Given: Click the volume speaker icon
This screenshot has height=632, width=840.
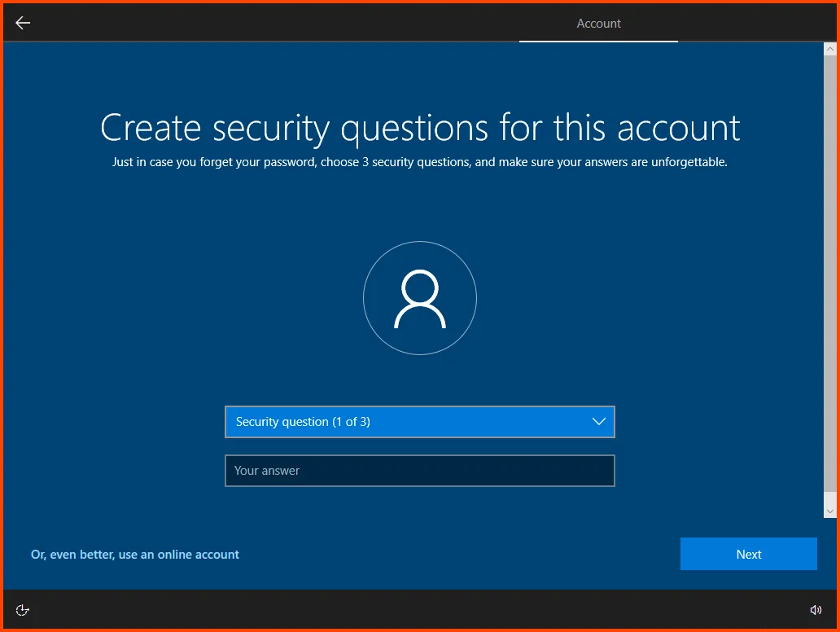Looking at the screenshot, I should click(816, 609).
